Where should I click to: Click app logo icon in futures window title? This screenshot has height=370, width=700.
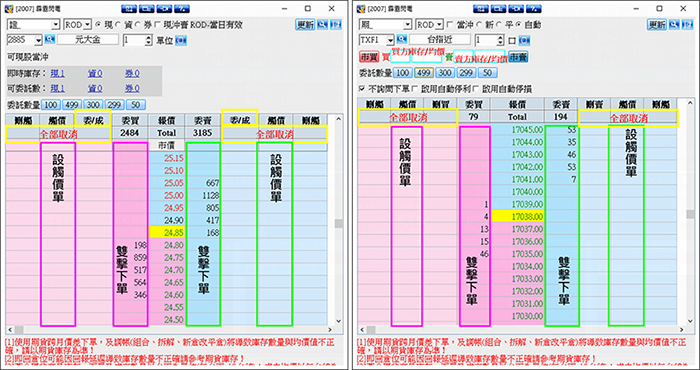point(361,8)
